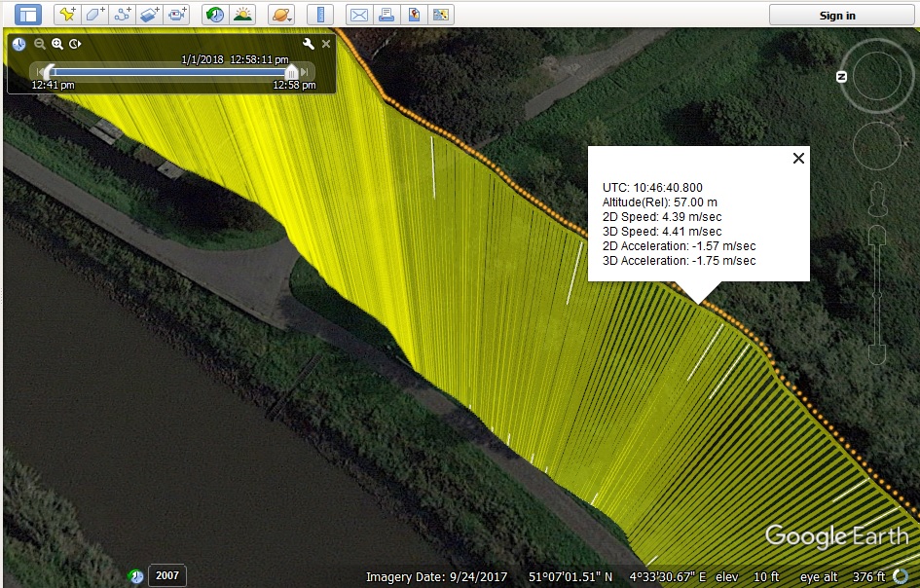Click the move joystick ring
Screen dimensions: 920x588
pos(876,145)
